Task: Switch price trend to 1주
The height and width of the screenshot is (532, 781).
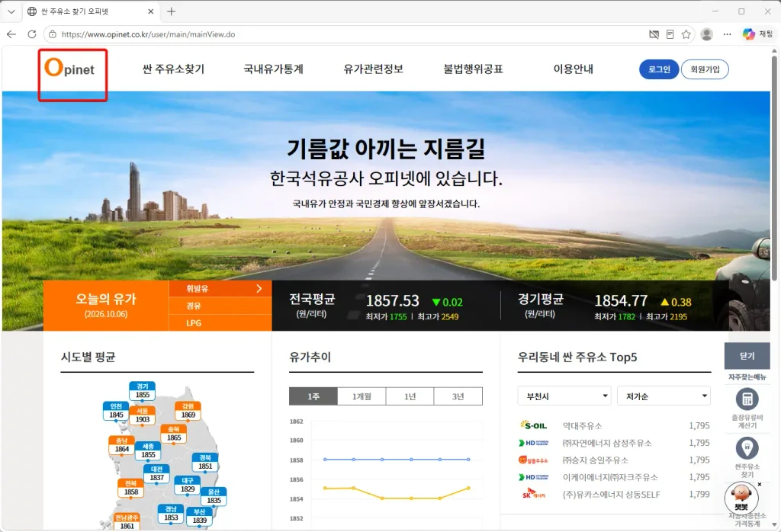Action: coord(313,396)
